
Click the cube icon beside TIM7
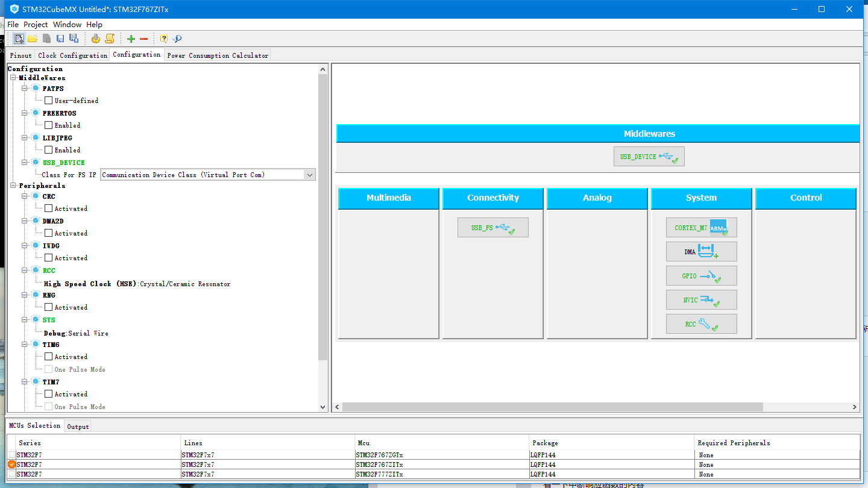(x=36, y=381)
